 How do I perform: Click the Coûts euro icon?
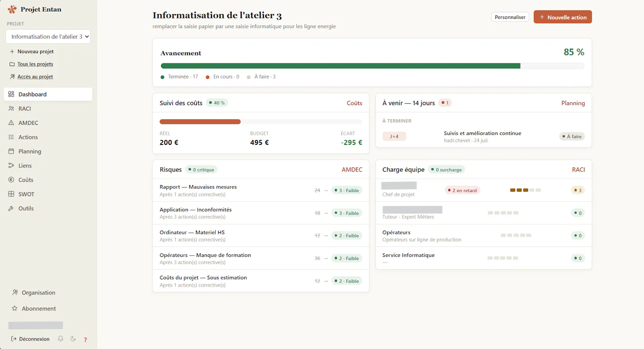[x=11, y=180]
